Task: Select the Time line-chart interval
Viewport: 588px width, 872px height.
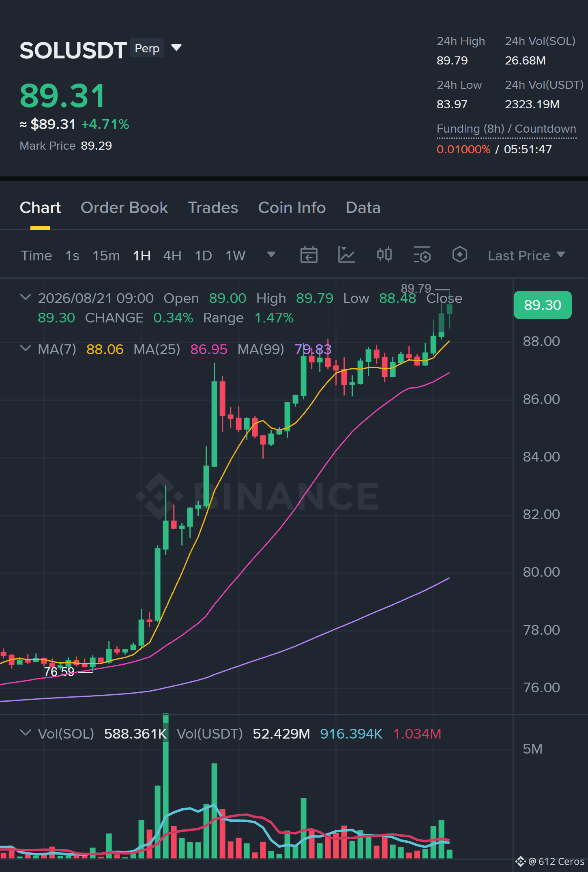Action: [x=36, y=256]
